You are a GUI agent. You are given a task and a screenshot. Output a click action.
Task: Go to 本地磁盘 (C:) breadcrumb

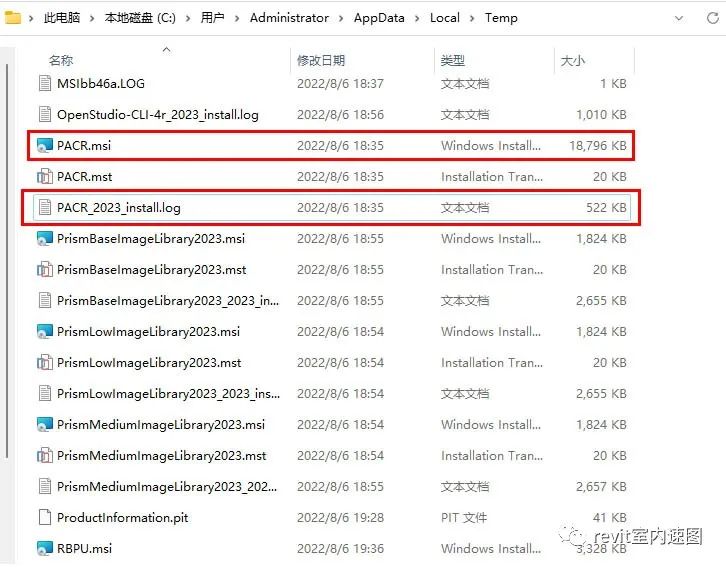point(140,18)
